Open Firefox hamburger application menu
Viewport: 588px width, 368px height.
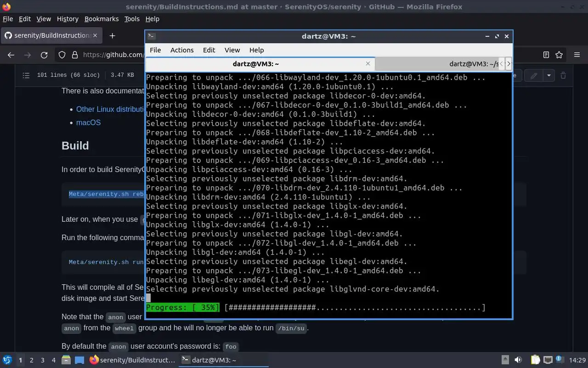point(577,55)
